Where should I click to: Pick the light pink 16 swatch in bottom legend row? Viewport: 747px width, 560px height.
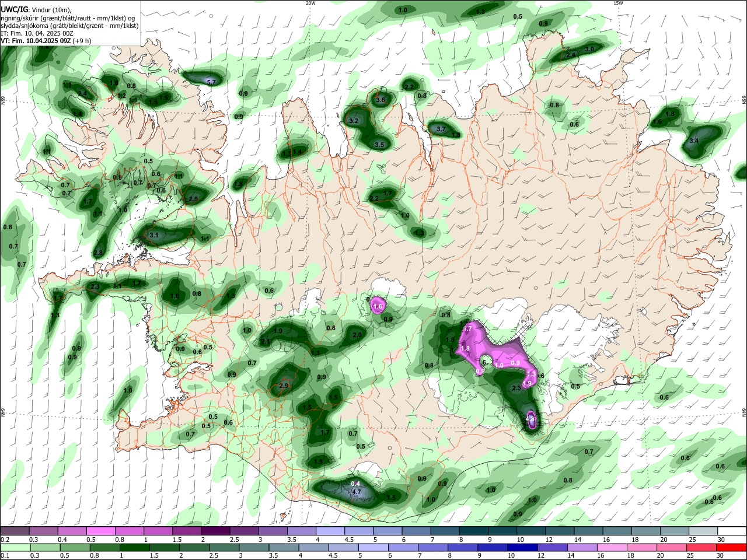pyautogui.click(x=612, y=547)
